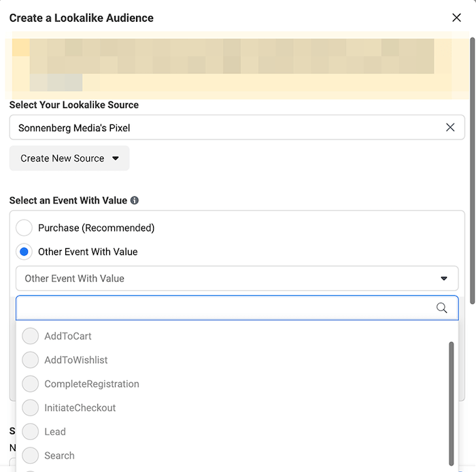Click the Create New Source caret arrow

tap(116, 158)
